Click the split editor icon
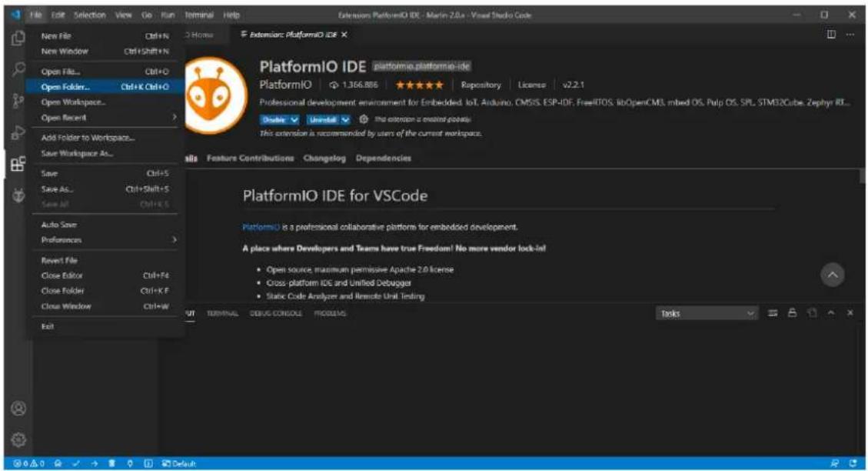Screen dimensions: 868x471 pos(831,35)
